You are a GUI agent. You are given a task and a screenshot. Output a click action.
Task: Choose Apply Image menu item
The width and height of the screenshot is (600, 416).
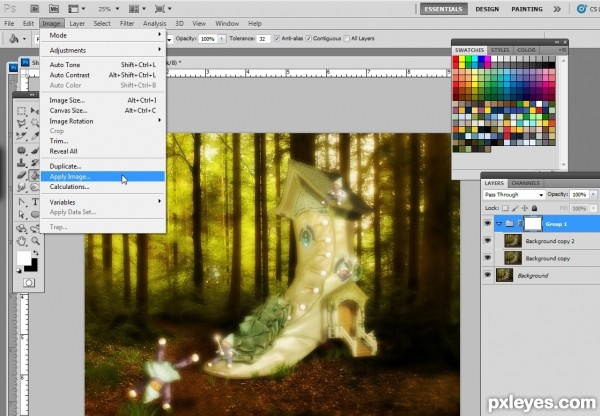103,176
